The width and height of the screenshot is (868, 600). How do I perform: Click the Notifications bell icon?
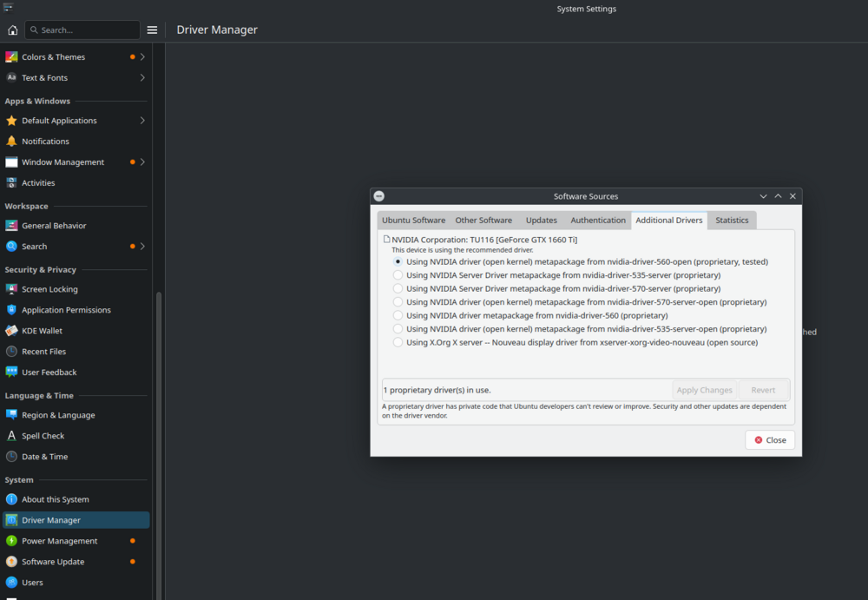point(11,142)
